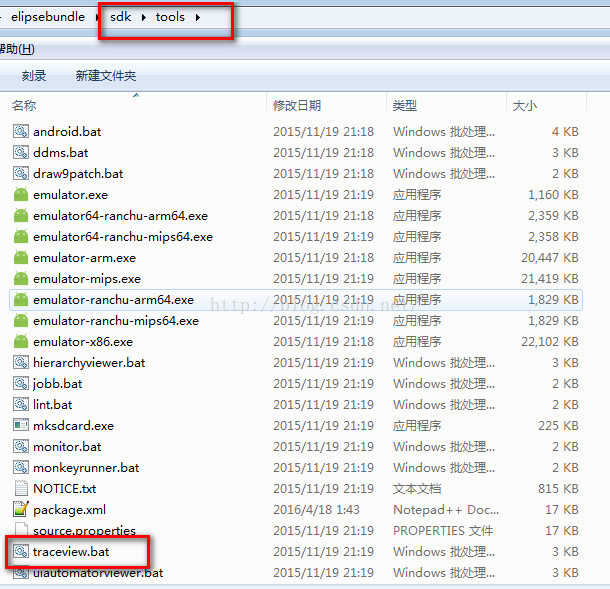Select the jobb.bat file icon
This screenshot has width=610, height=589.
pos(21,384)
